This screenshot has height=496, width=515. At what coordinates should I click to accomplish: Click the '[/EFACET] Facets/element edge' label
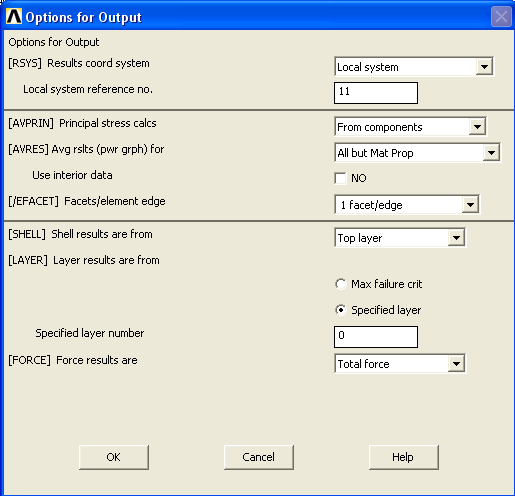point(87,201)
